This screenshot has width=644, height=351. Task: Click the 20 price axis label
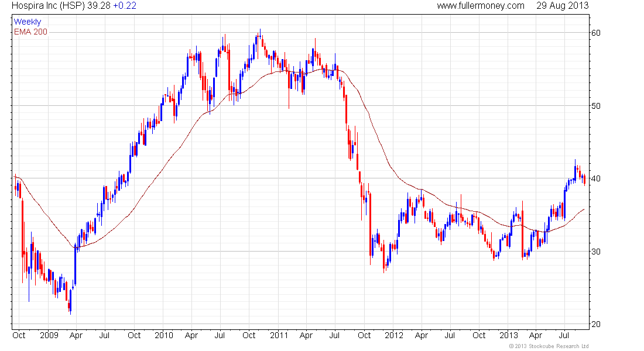click(x=595, y=324)
